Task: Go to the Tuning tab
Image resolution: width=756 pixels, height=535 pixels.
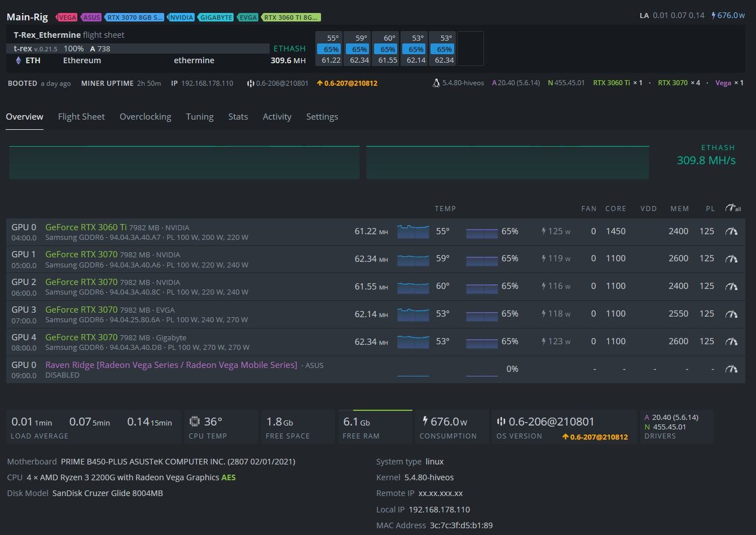Action: tap(200, 117)
